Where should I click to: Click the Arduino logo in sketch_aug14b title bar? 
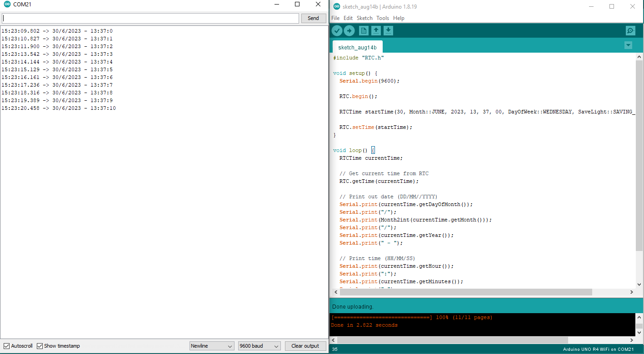[336, 6]
